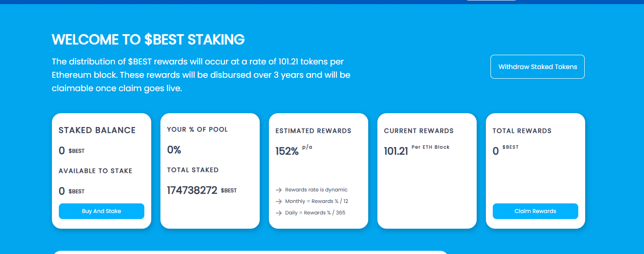
Task: Click the 101.21 current rewards value
Action: pyautogui.click(x=396, y=151)
